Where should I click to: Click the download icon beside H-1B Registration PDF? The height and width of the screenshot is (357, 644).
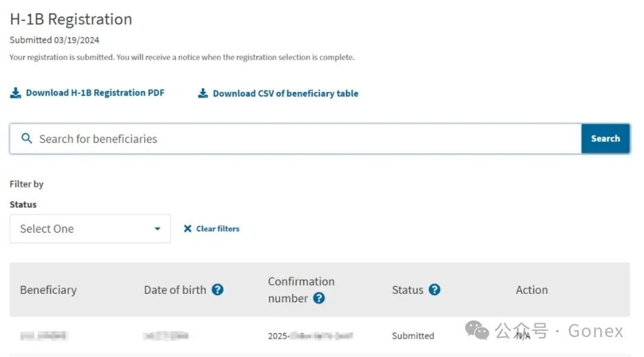pos(15,93)
